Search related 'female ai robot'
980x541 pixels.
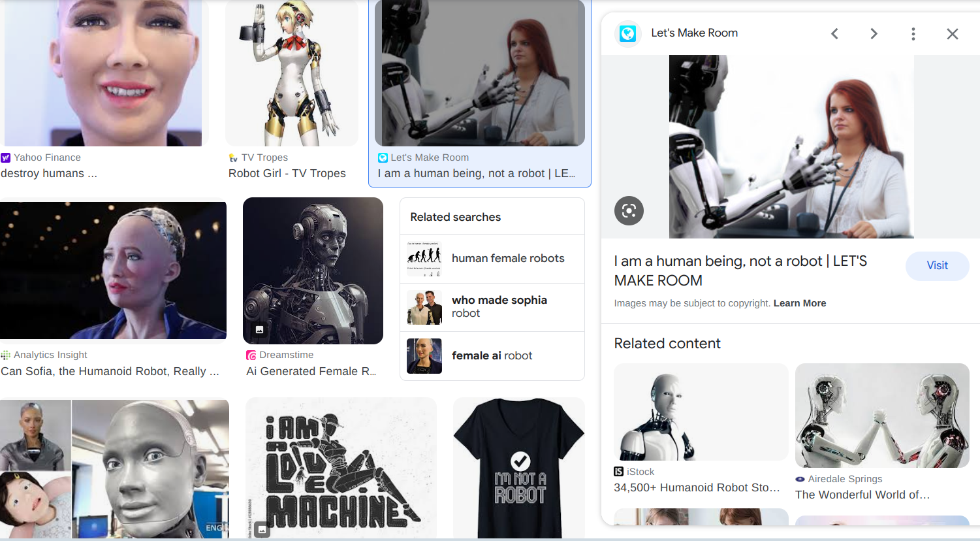pos(492,356)
